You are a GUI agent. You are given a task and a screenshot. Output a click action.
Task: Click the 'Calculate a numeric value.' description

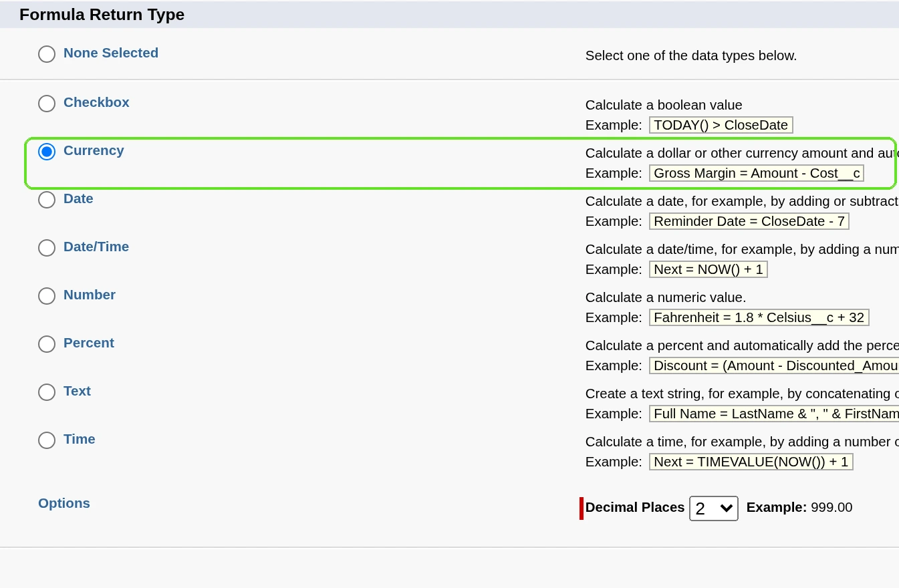[x=666, y=297]
